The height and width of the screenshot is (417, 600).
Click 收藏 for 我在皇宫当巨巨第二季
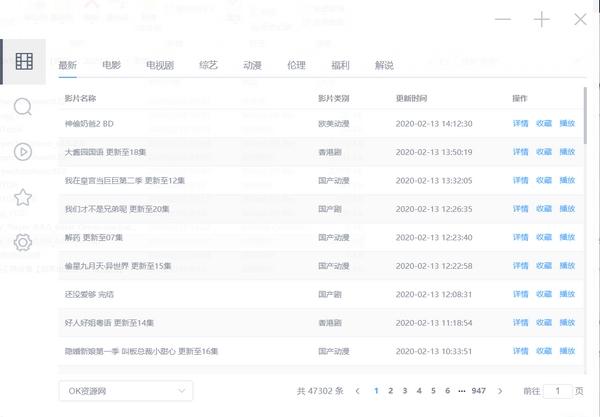click(544, 180)
